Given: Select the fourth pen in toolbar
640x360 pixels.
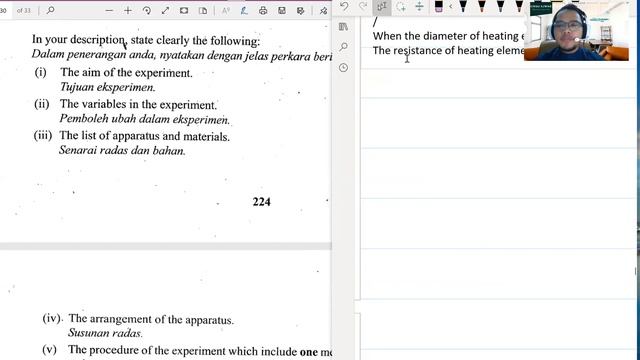Looking at the screenshot, I should tap(519, 6).
